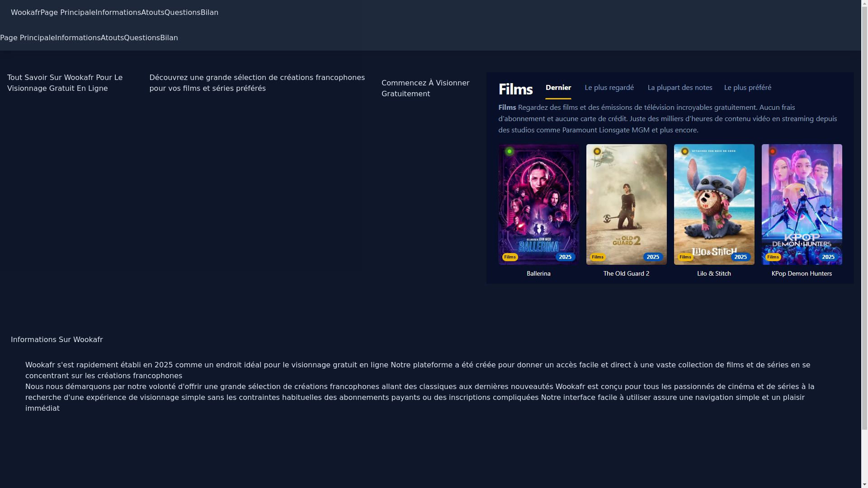Click the yellow status dot on Old Guard 2
Viewport: 868px width, 488px height.
pyautogui.click(x=597, y=151)
